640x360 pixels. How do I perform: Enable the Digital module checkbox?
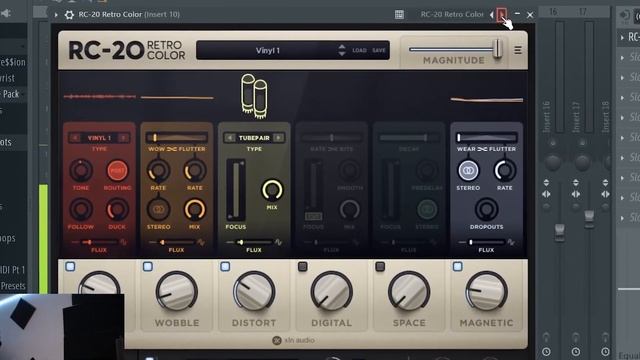[x=302, y=267]
